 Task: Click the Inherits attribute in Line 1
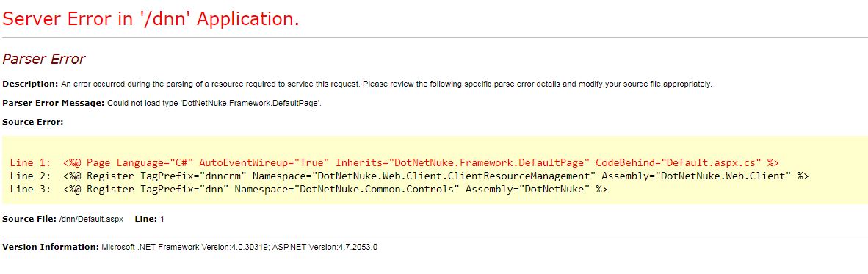[463, 163]
